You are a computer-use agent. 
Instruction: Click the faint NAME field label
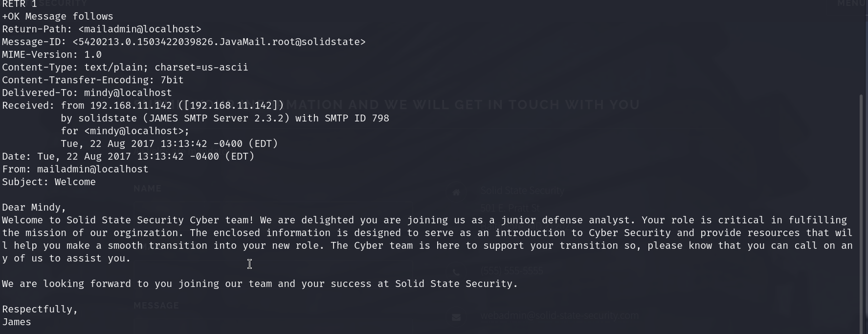[147, 189]
